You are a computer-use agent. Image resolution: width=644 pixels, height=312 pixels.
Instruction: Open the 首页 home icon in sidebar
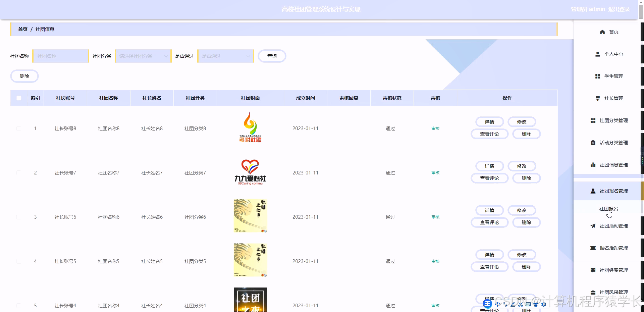tap(602, 32)
